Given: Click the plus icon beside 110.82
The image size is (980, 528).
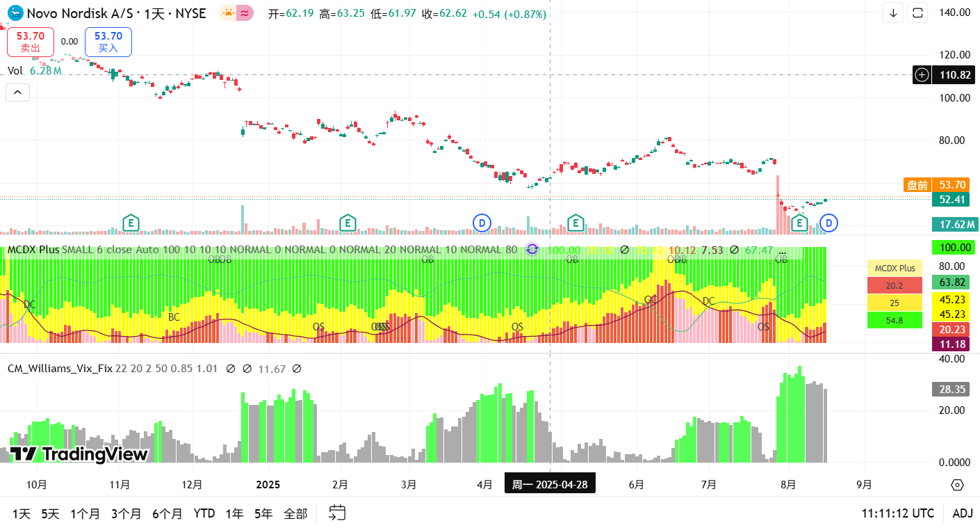Looking at the screenshot, I should (922, 74).
